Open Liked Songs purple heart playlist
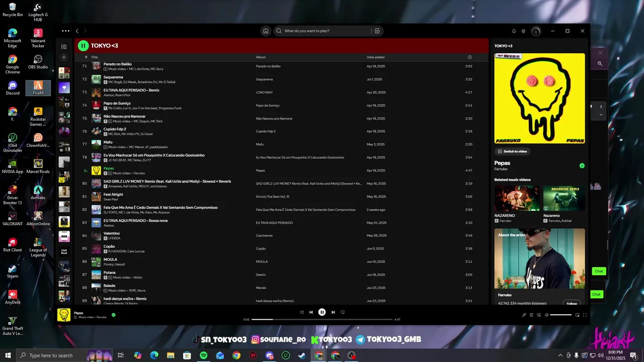 point(64,88)
